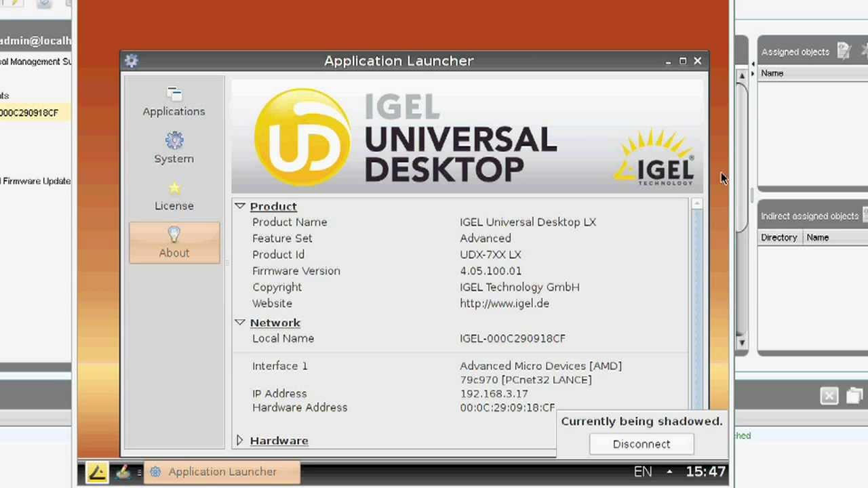Image resolution: width=868 pixels, height=488 pixels.
Task: Collapse panel with the left splitter arrow
Action: (x=753, y=64)
